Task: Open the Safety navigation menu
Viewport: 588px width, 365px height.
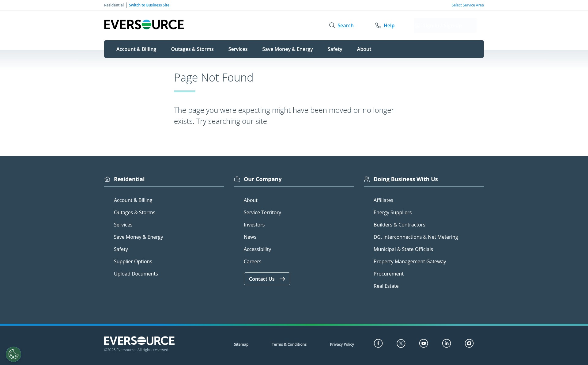Action: coord(335,49)
